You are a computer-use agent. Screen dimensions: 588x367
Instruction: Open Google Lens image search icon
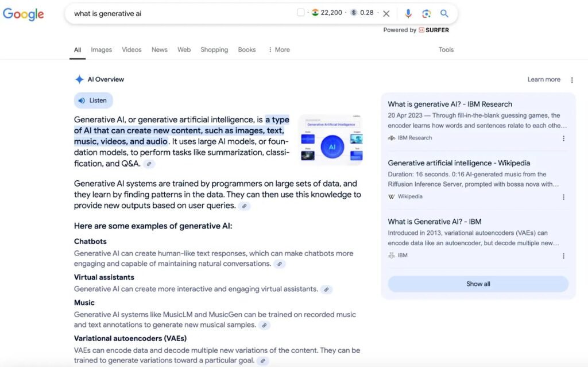[427, 14]
